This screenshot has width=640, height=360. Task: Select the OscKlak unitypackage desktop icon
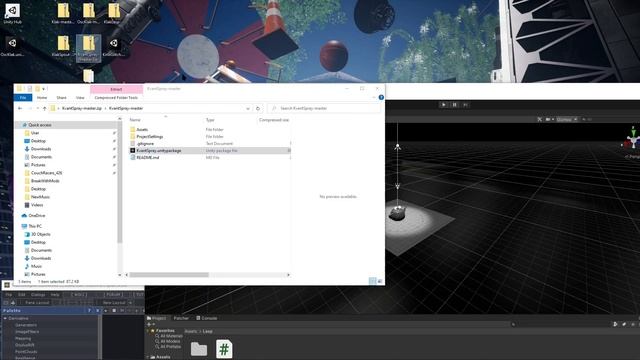point(12,46)
